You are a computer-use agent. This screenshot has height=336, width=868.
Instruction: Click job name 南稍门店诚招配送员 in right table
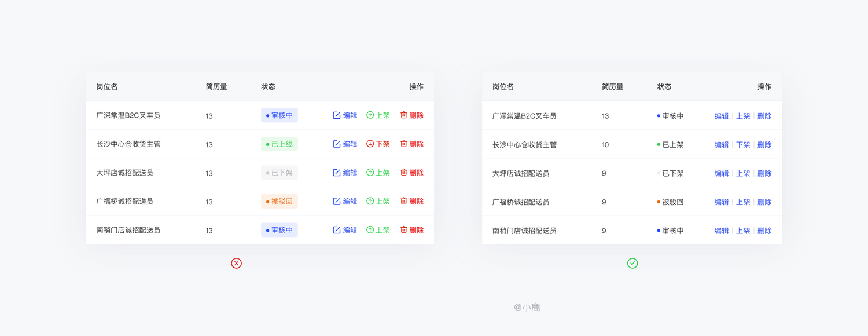pos(524,231)
